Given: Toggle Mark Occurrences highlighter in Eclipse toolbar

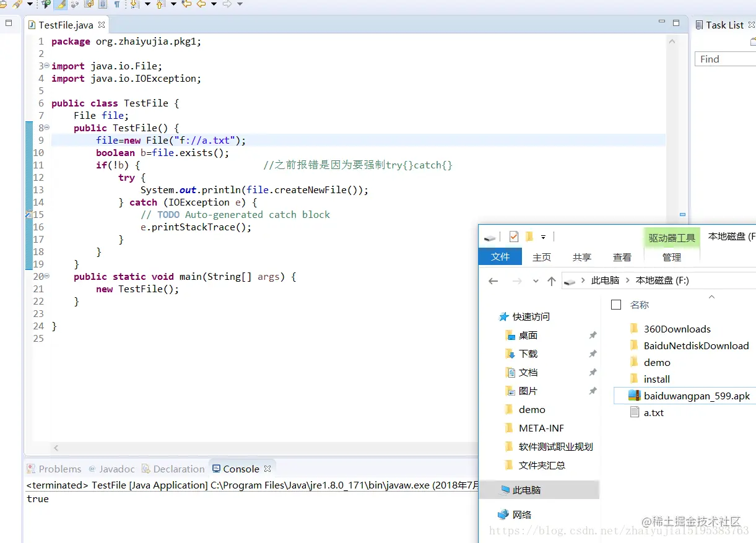Looking at the screenshot, I should pos(60,4).
